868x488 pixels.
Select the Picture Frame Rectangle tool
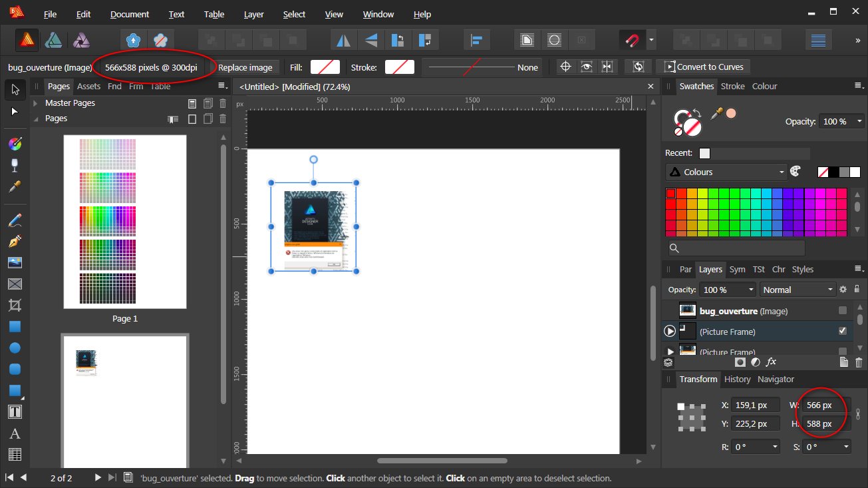point(15,284)
